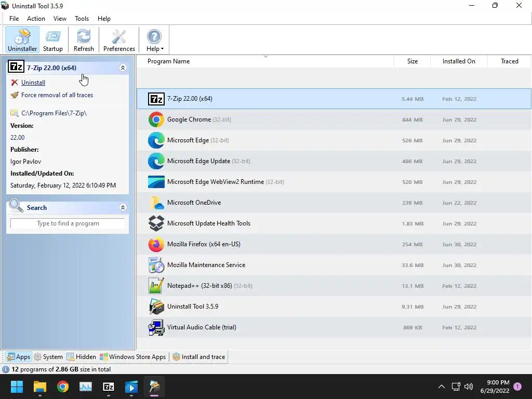The height and width of the screenshot is (399, 532).
Task: Click the folder icon beside install path
Action: click(14, 113)
